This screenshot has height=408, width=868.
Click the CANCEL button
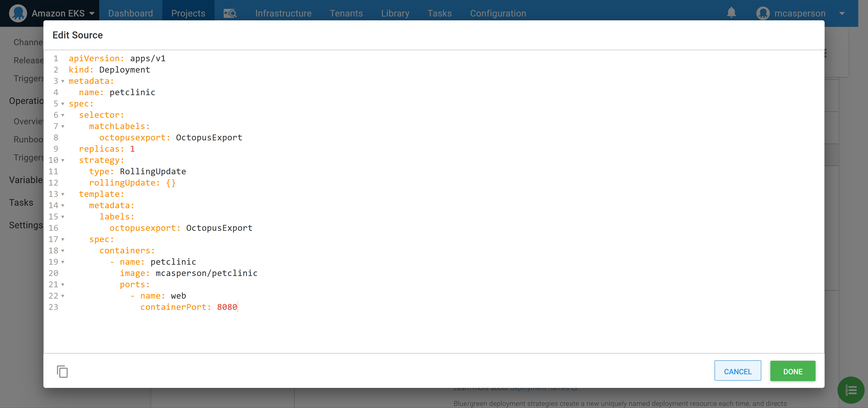click(x=738, y=371)
